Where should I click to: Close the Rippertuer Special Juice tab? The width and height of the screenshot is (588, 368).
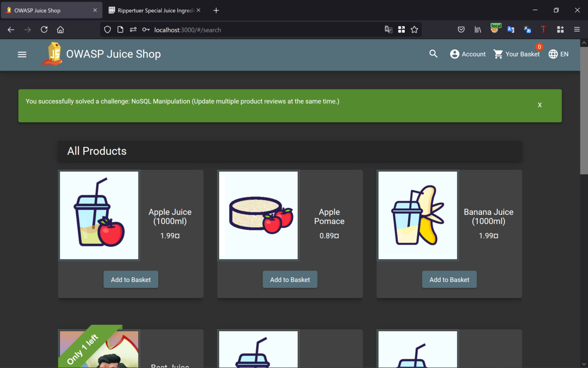(198, 10)
